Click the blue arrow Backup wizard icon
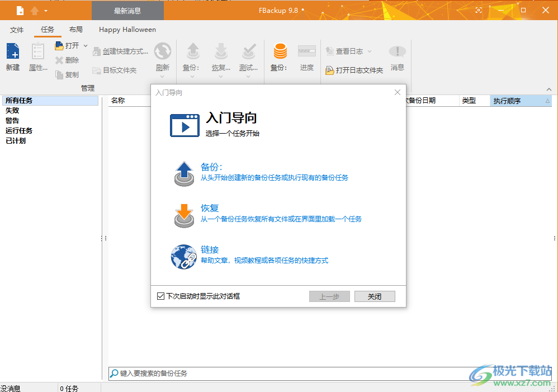This screenshot has height=392, width=558. (185, 173)
